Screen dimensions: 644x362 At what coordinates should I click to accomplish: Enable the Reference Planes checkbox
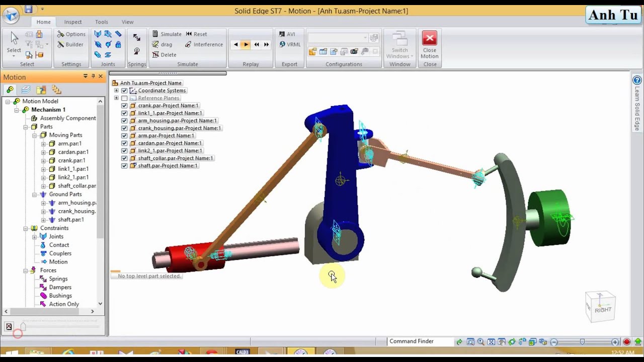pyautogui.click(x=124, y=98)
